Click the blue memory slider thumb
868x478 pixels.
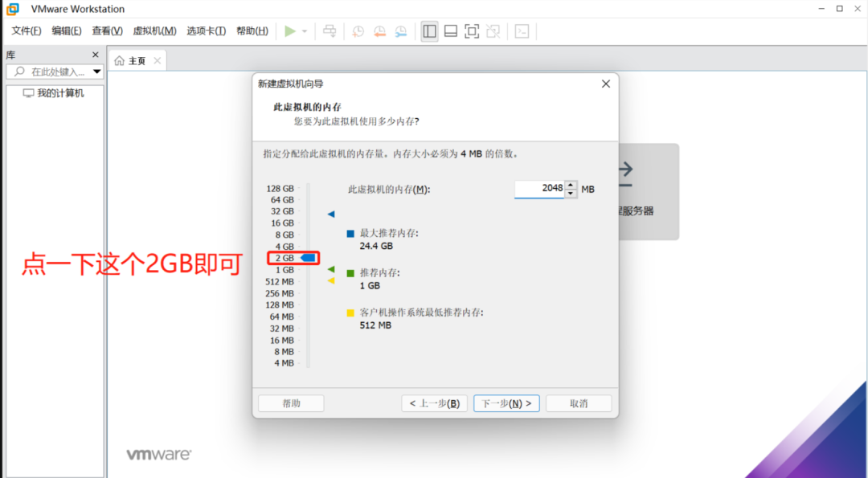click(309, 258)
